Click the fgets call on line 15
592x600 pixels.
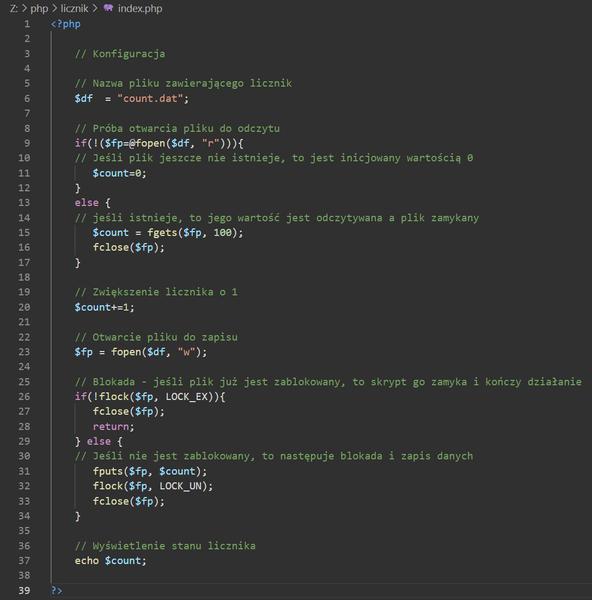(x=162, y=232)
